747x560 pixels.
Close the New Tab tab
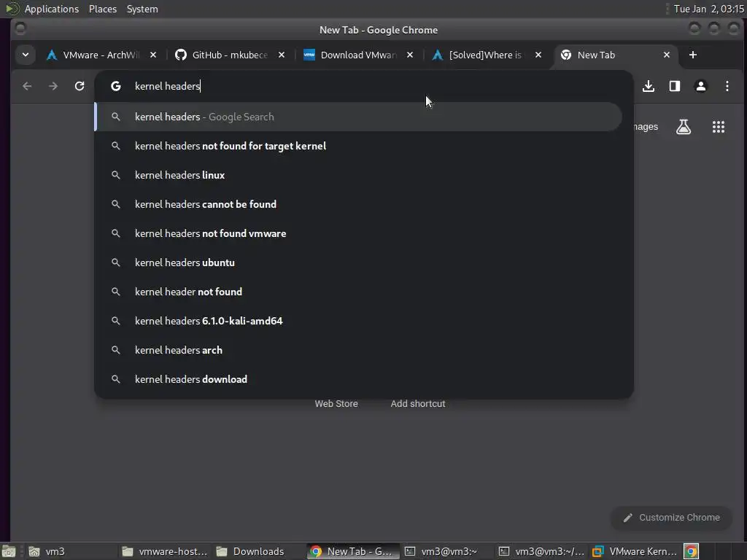tap(667, 55)
